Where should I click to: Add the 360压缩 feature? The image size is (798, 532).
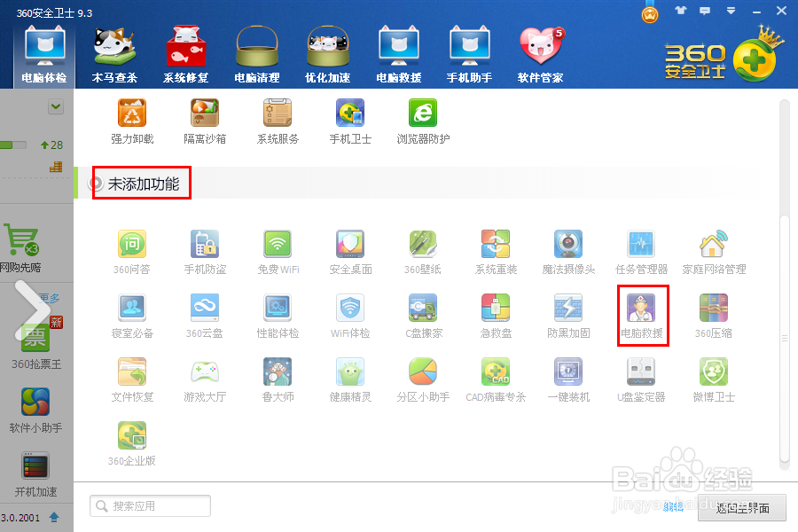[714, 317]
